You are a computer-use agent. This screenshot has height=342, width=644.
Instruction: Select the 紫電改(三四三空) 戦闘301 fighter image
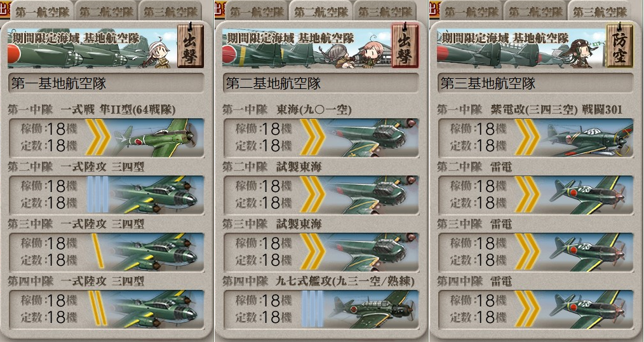pyautogui.click(x=586, y=137)
